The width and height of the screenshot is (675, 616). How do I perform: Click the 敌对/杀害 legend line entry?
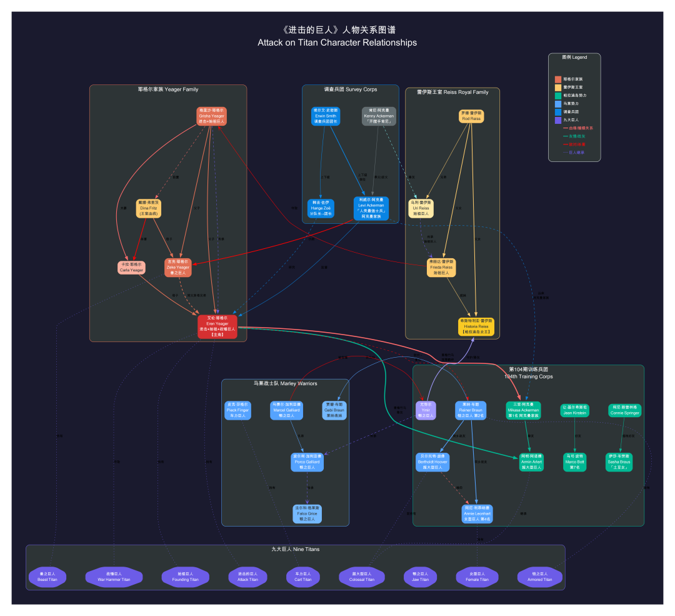coord(574,144)
